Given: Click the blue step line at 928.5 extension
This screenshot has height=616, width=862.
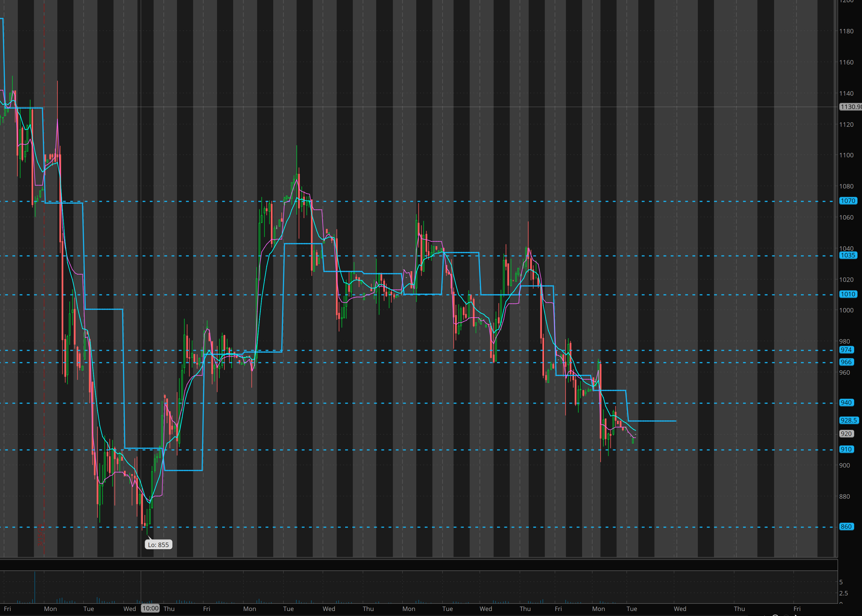Looking at the screenshot, I should click(652, 421).
